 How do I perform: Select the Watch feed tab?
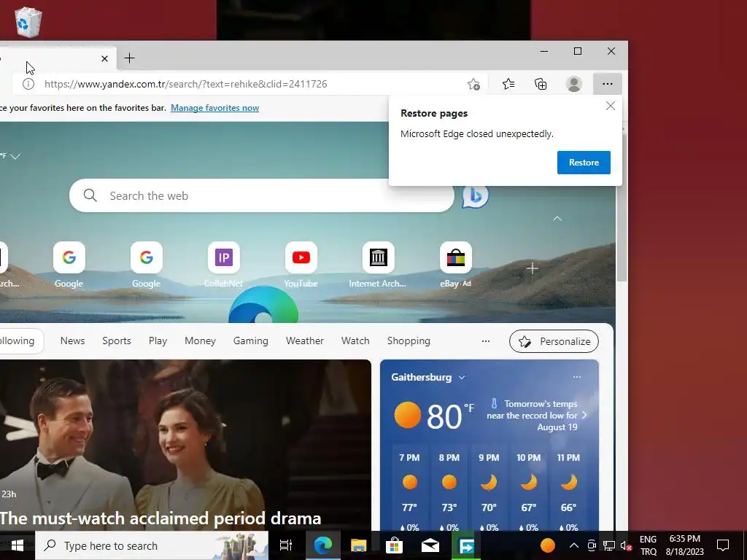(355, 341)
